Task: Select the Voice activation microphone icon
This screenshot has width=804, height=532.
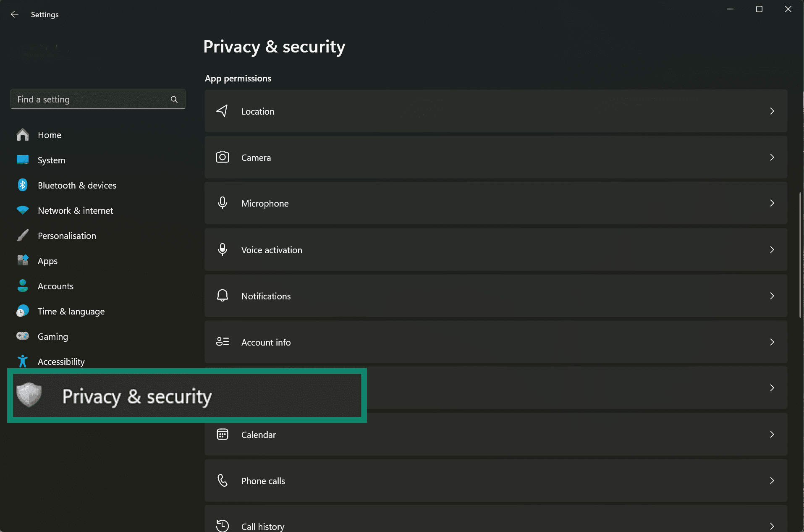Action: [222, 249]
